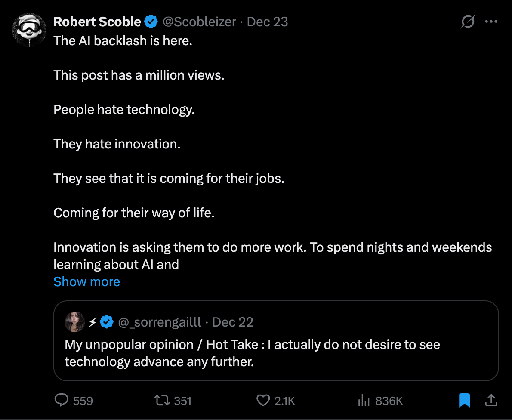
Task: Click the quoted post author's avatar
Action: click(74, 322)
